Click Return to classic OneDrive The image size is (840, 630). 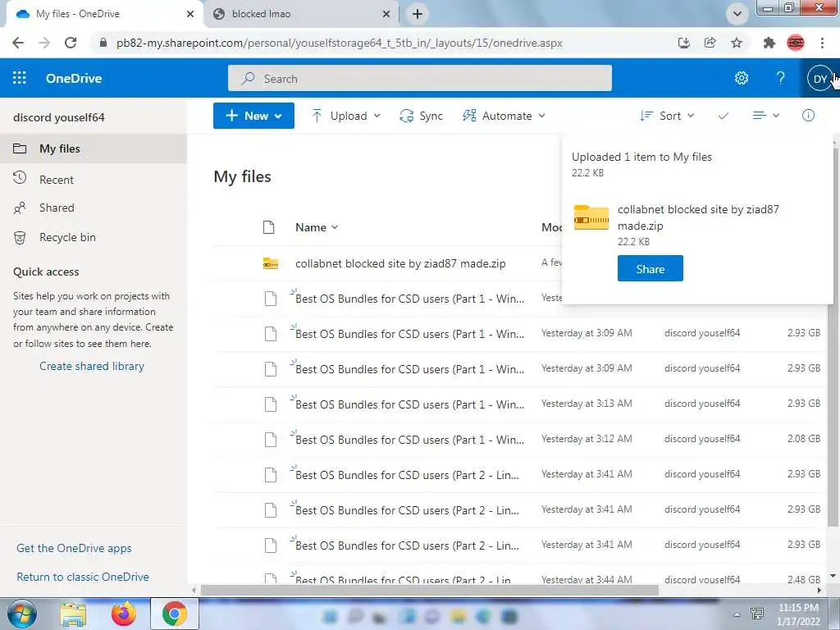click(83, 577)
